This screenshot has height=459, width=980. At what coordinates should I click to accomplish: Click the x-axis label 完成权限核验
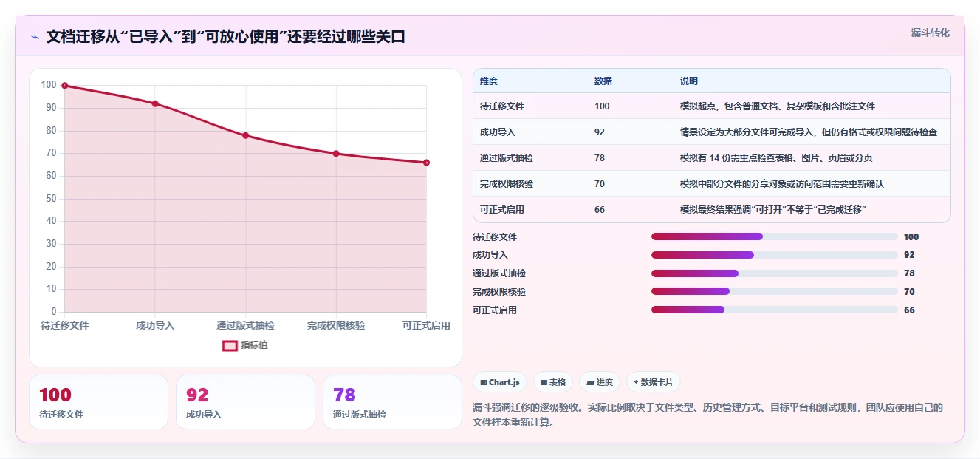click(x=336, y=326)
